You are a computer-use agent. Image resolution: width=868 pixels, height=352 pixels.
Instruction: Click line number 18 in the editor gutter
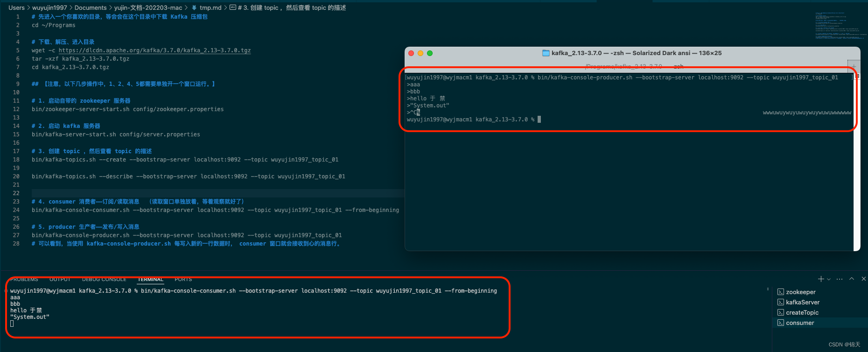point(16,160)
